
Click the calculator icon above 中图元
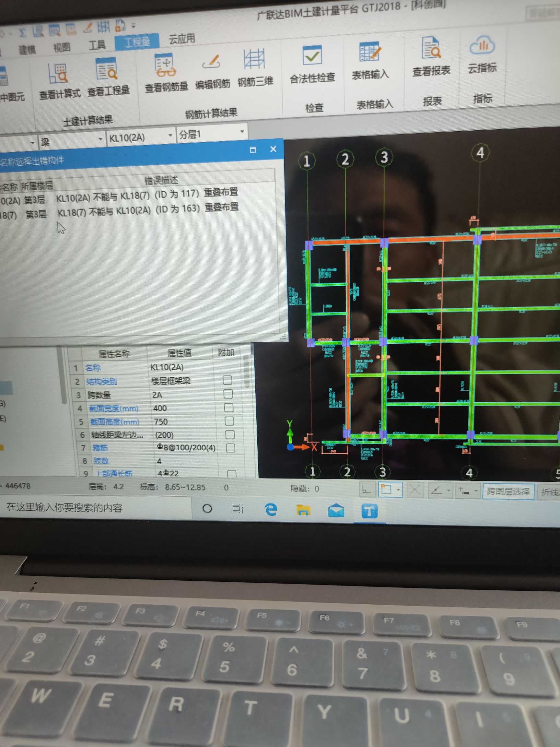[x=3, y=76]
